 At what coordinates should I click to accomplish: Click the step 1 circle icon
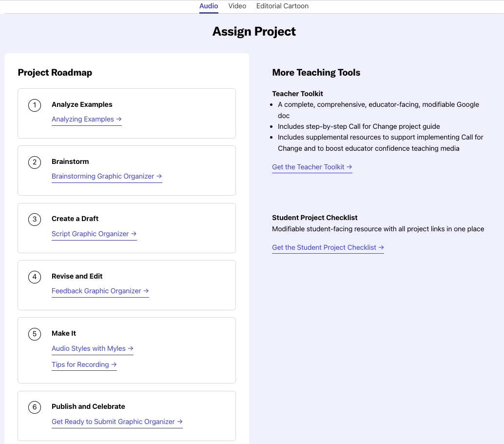click(x=35, y=105)
